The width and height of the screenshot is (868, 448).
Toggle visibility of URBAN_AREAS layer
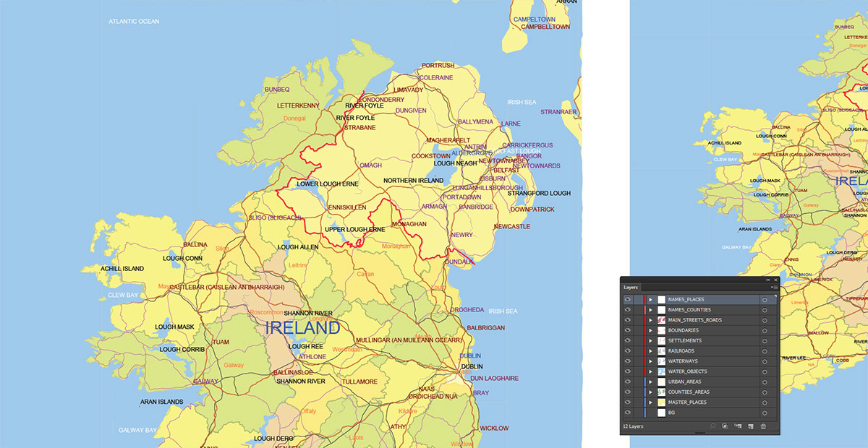click(628, 382)
